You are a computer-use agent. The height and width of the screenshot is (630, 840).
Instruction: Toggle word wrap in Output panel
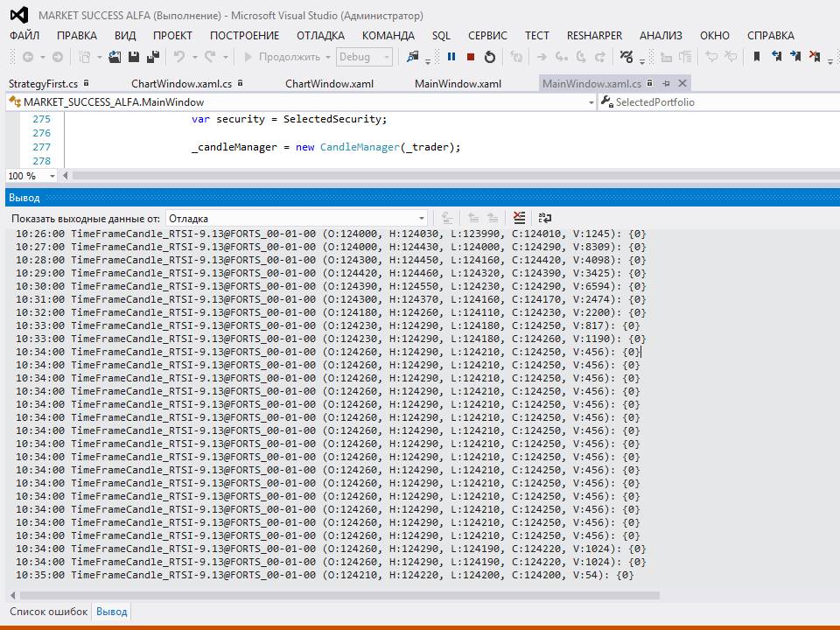[544, 218]
